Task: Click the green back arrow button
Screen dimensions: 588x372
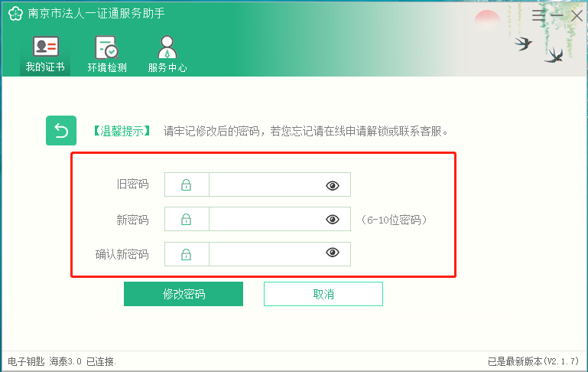Action: (61, 131)
